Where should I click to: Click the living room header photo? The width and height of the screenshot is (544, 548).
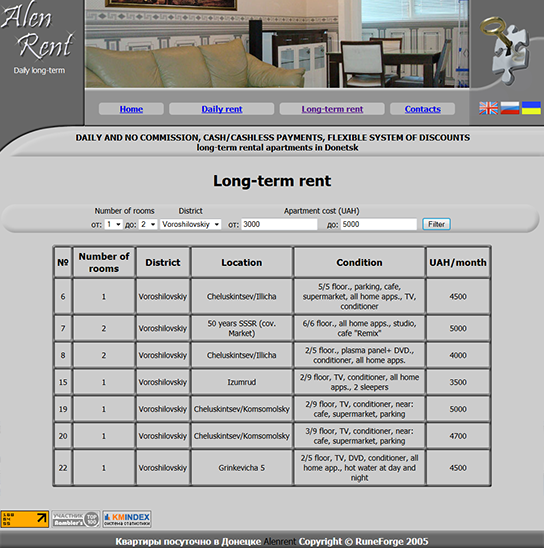(x=277, y=44)
